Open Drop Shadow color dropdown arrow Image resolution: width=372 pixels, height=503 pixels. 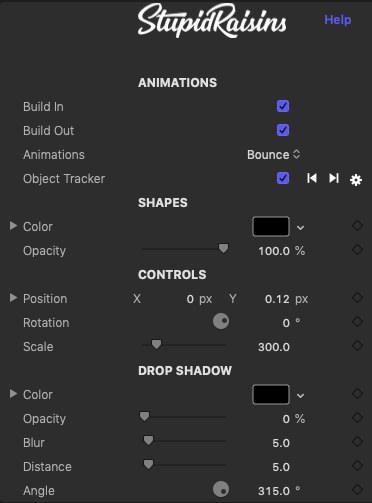[300, 396]
